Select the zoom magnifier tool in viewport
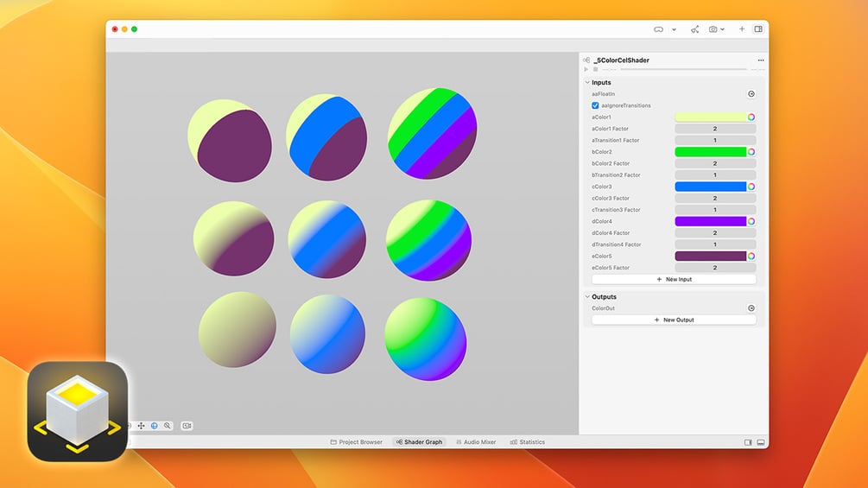 point(168,426)
